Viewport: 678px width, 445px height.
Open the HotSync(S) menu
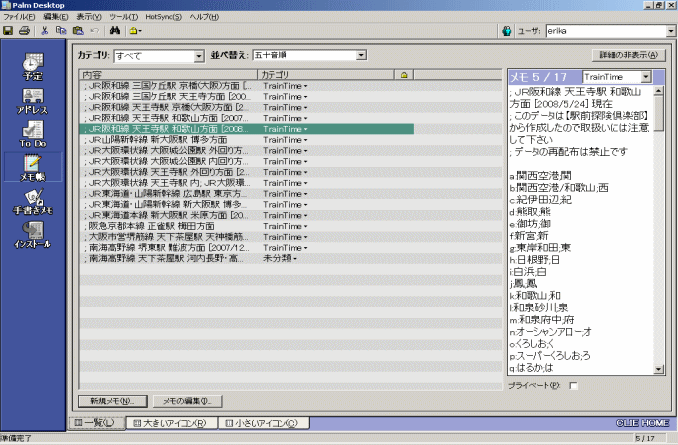pos(163,17)
